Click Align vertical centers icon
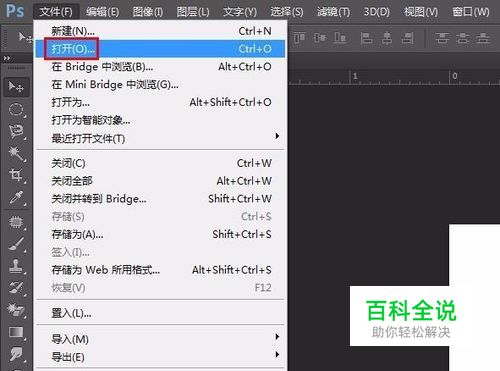Viewport: 500px width, 371px height. pos(320,38)
